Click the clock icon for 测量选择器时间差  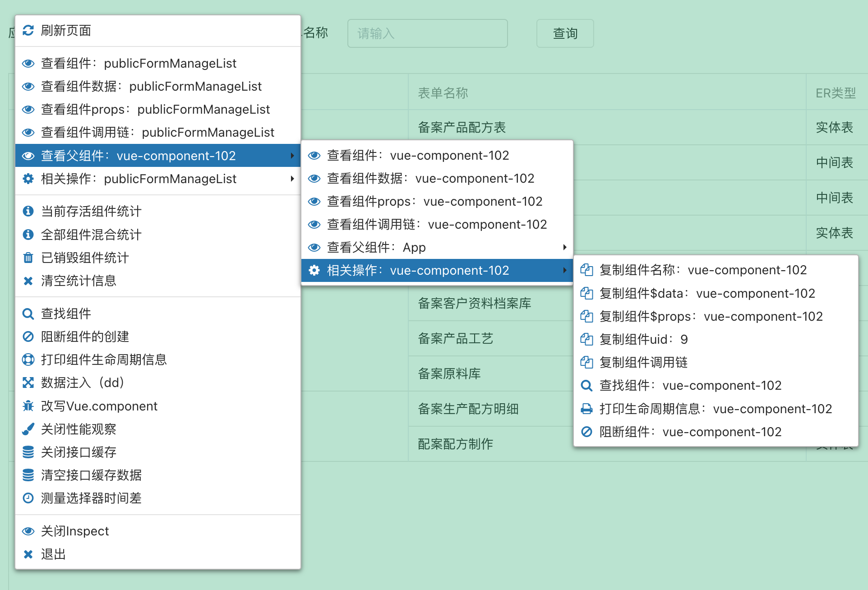(28, 498)
